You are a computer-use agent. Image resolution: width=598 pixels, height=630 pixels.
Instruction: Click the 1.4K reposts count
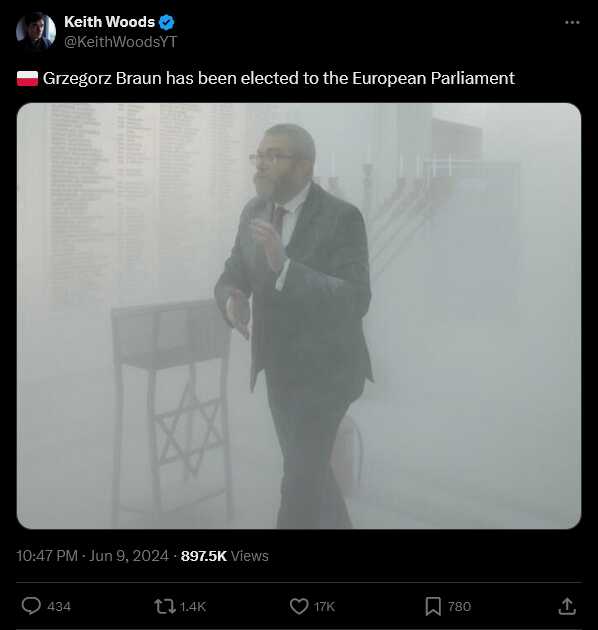pyautogui.click(x=193, y=606)
